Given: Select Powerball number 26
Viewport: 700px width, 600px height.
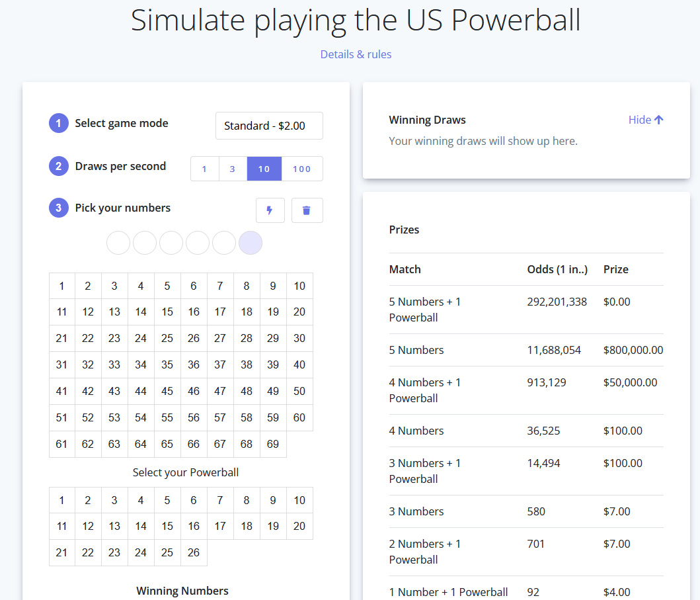Looking at the screenshot, I should [194, 552].
